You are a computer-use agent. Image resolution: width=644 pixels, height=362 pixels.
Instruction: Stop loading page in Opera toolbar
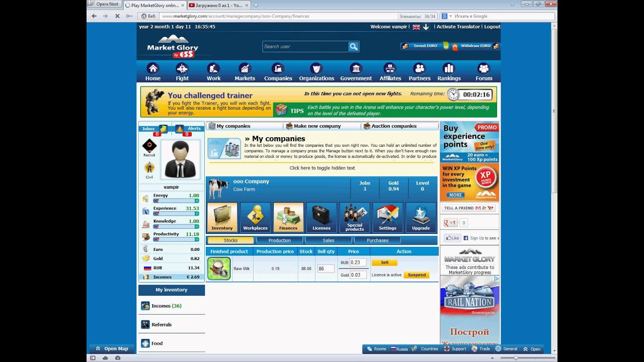(x=117, y=16)
